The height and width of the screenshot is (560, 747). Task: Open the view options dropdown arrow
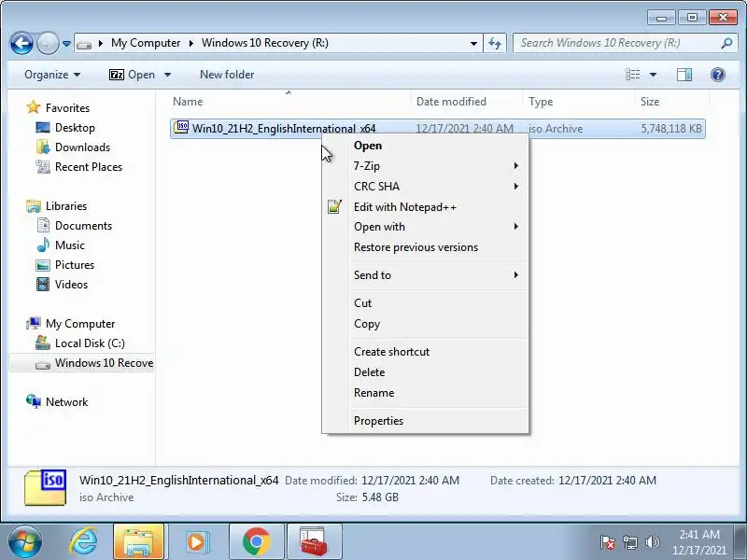(653, 75)
